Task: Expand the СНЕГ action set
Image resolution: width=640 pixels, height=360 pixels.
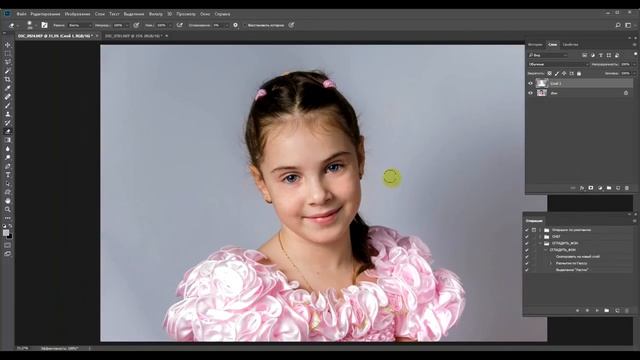Action: point(540,236)
